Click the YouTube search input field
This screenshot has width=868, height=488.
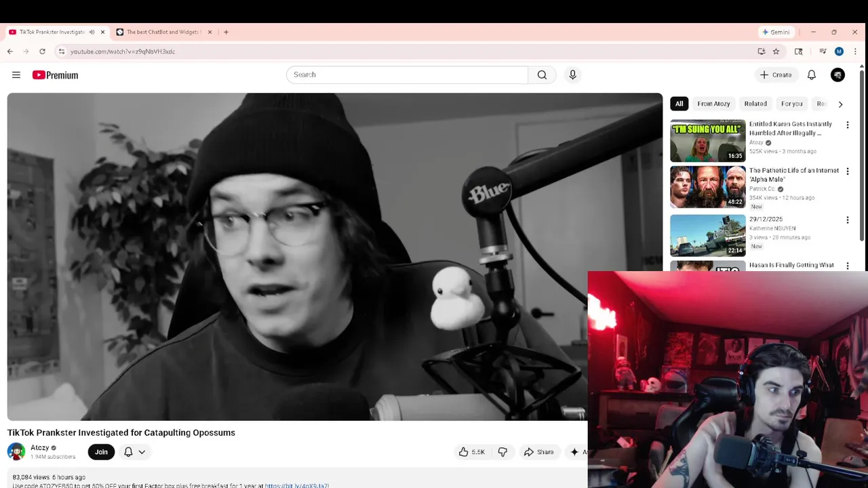point(407,75)
